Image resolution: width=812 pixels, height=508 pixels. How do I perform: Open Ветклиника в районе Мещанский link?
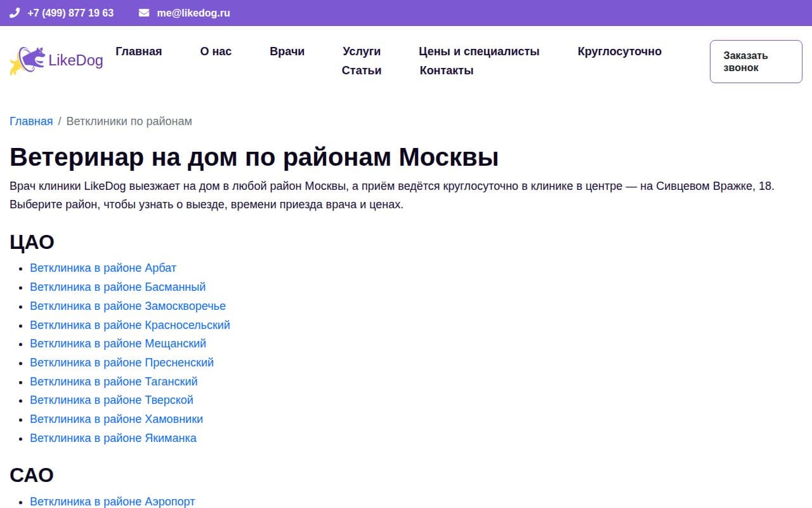118,344
